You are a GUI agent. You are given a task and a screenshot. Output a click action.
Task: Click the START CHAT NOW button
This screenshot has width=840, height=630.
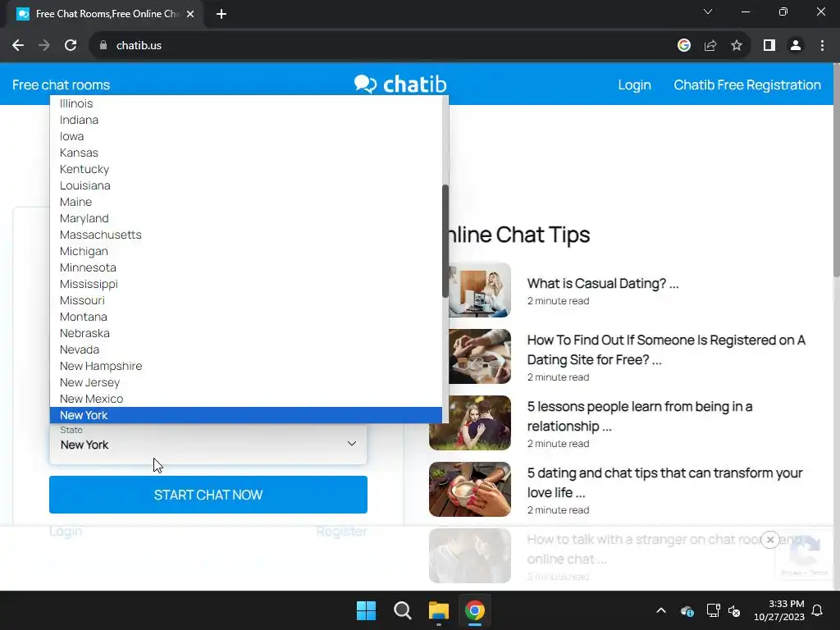208,495
